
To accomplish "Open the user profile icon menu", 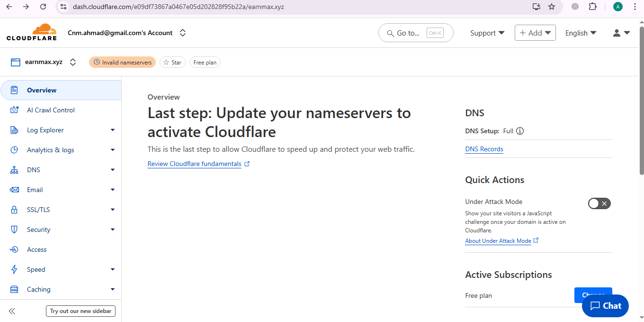I will point(621,33).
